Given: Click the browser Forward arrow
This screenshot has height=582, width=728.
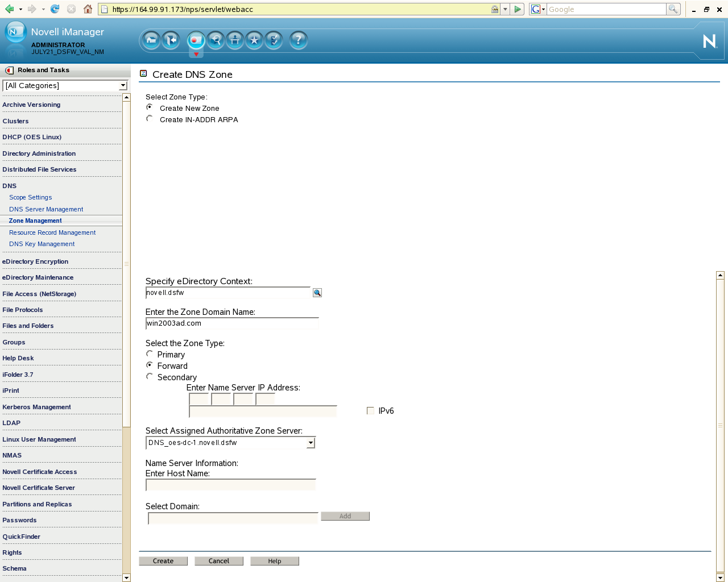Looking at the screenshot, I should [32, 9].
